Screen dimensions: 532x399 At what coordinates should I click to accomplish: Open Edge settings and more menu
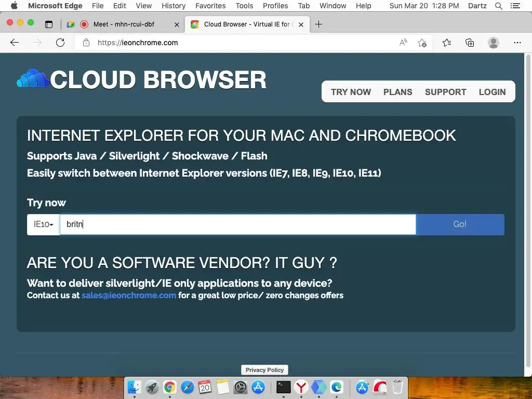[517, 43]
